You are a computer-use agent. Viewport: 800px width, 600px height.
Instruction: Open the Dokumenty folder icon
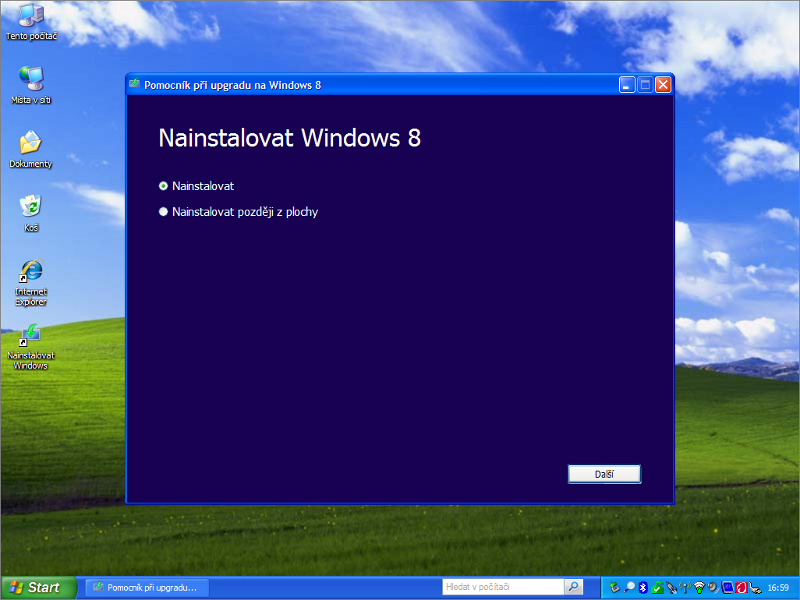[31, 143]
